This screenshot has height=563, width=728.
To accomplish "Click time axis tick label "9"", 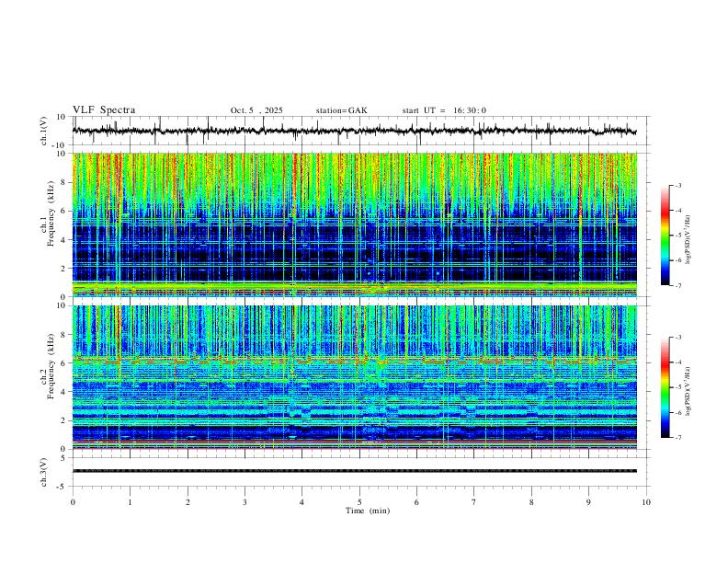I will tap(588, 502).
